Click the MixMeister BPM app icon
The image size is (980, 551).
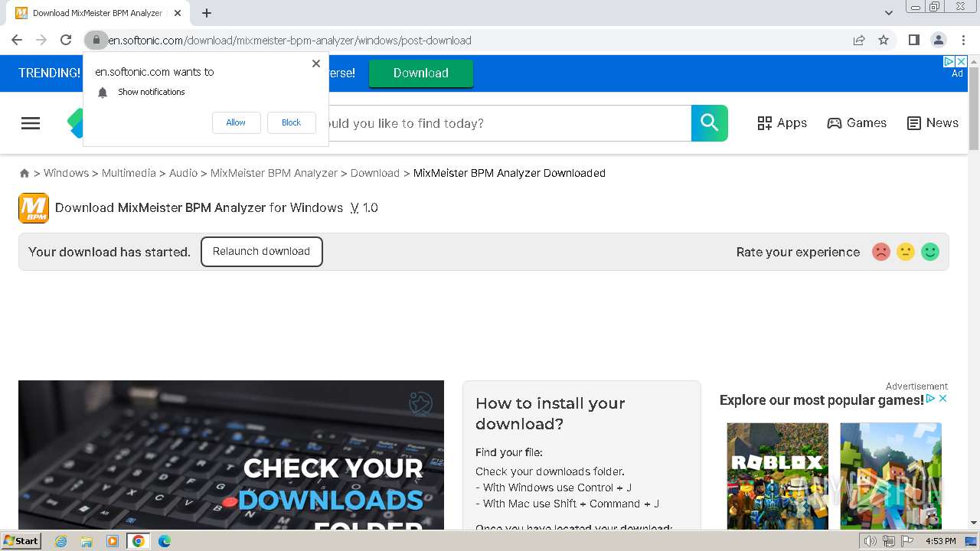[34, 208]
